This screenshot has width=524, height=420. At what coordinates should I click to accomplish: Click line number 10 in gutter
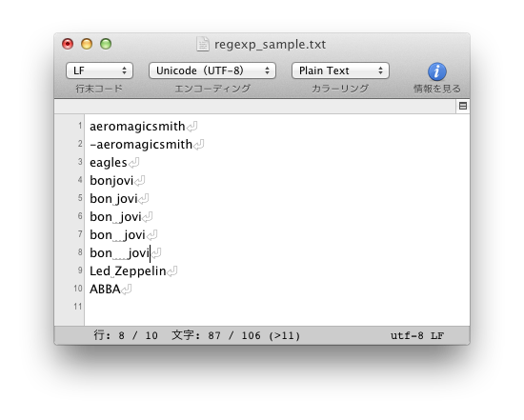point(78,288)
